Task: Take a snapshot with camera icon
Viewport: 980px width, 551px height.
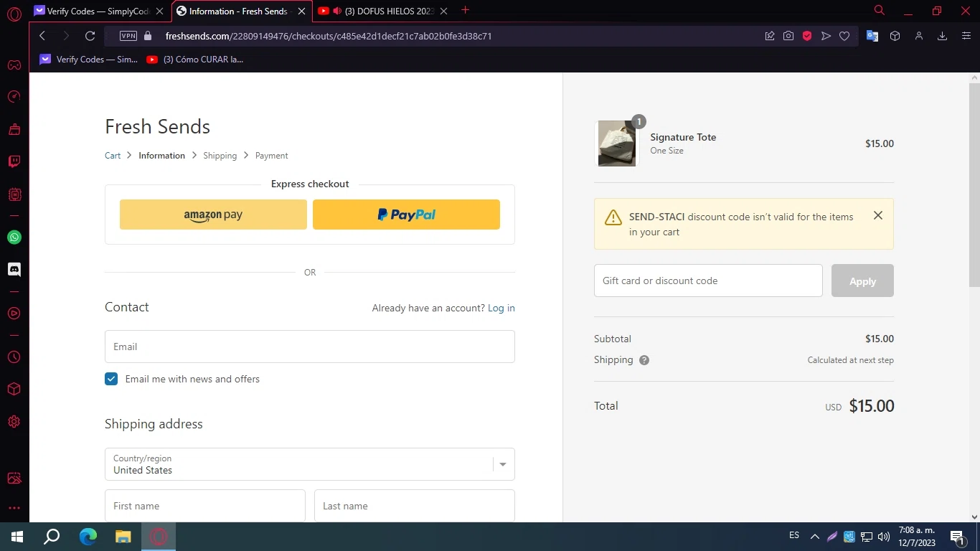Action: [788, 36]
